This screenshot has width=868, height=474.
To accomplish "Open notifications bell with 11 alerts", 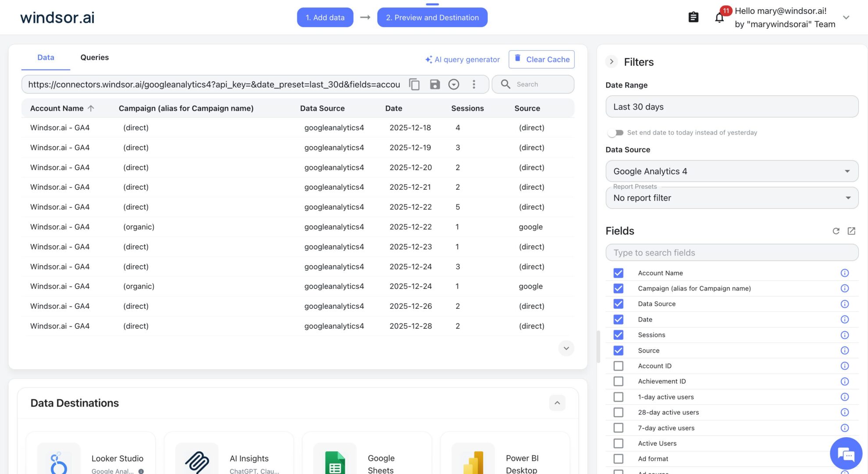I will pos(719,18).
